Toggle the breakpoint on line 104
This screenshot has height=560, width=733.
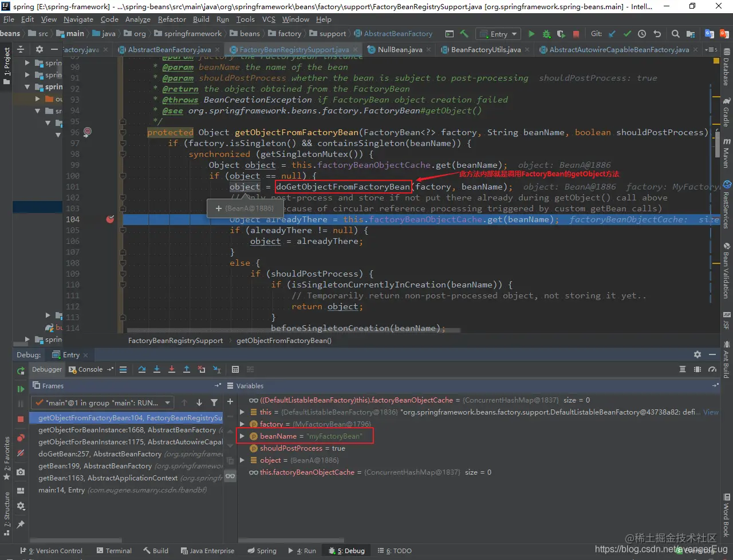pos(110,219)
